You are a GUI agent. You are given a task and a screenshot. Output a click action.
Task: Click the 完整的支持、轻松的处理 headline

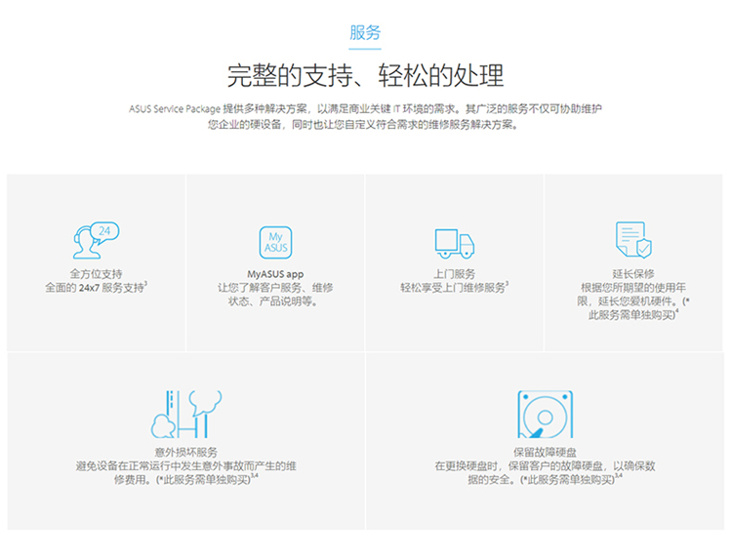pos(365,75)
